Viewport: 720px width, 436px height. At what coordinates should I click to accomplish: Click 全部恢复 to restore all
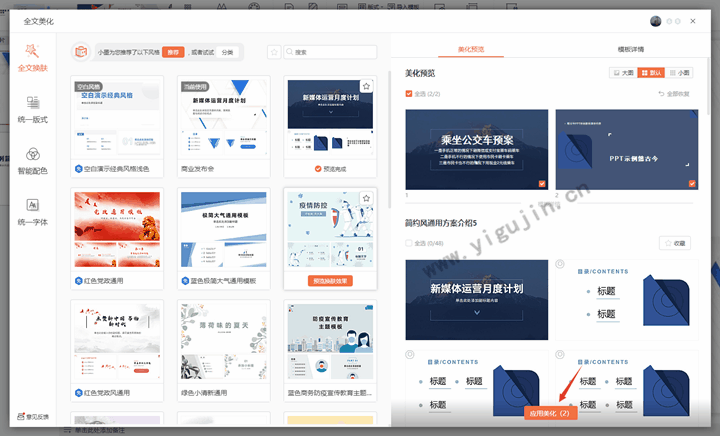click(674, 94)
